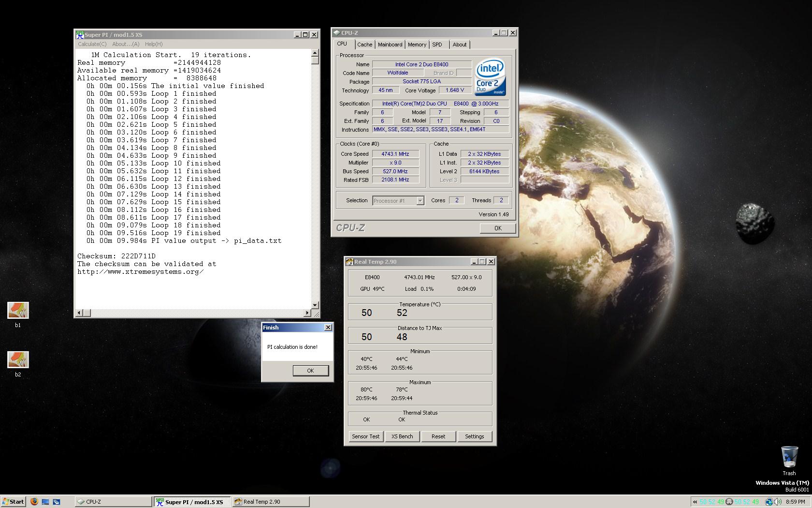The image size is (812, 508).
Task: Click Super PI vertical scrollbar thumb
Action: pyautogui.click(x=315, y=60)
